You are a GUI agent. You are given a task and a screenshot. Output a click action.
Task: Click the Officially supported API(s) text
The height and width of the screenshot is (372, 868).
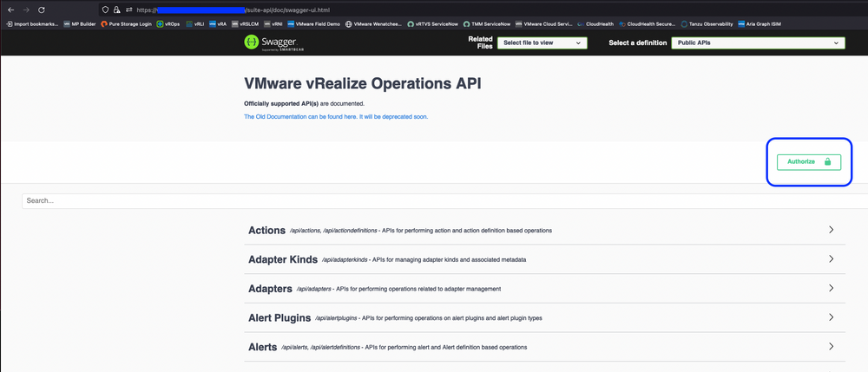[281, 103]
